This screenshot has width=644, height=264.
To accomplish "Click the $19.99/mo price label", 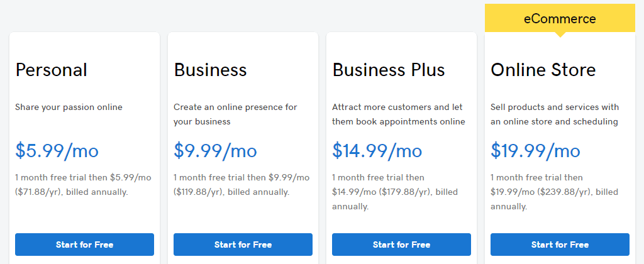I will click(x=536, y=151).
